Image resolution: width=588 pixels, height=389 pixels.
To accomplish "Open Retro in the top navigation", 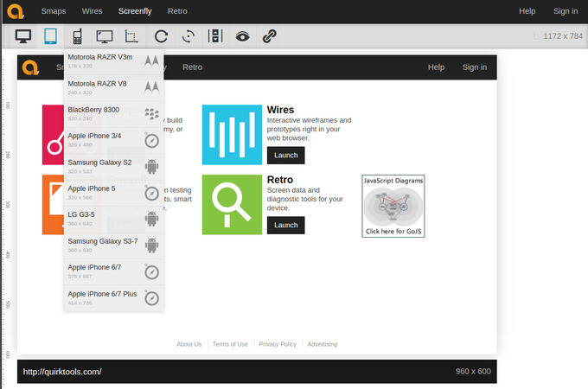I will click(x=177, y=11).
